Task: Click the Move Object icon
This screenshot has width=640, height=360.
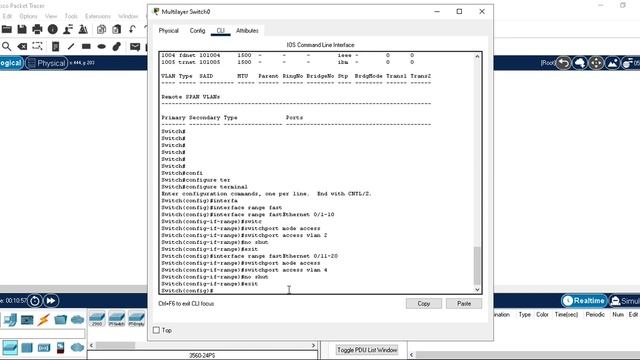Action: (596, 63)
